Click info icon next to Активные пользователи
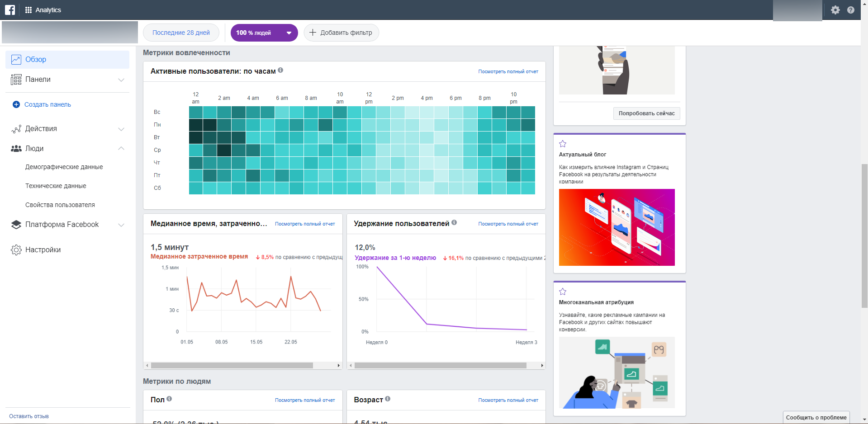 pyautogui.click(x=280, y=71)
